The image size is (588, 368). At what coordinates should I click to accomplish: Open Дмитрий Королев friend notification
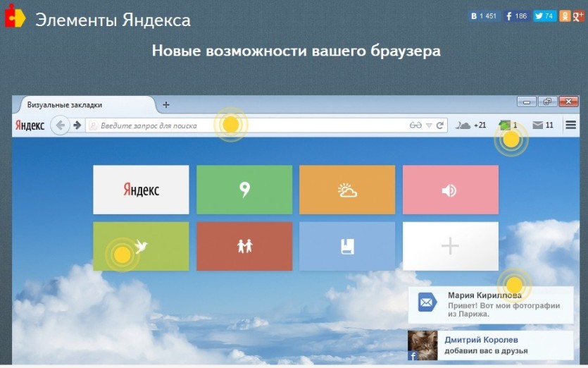491,345
